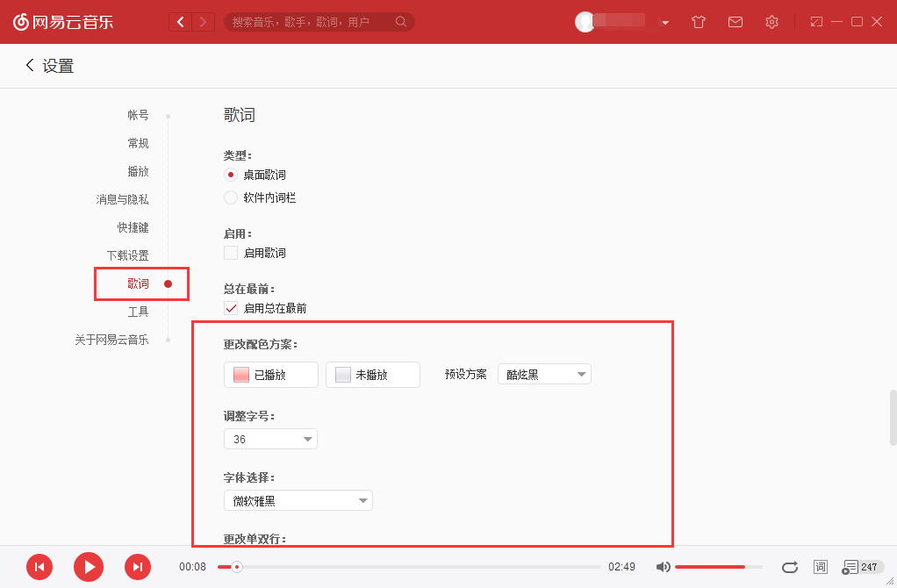Viewport: 897px width, 588px height.
Task: Toggle the desktop lyrics 词 icon
Action: coord(820,567)
